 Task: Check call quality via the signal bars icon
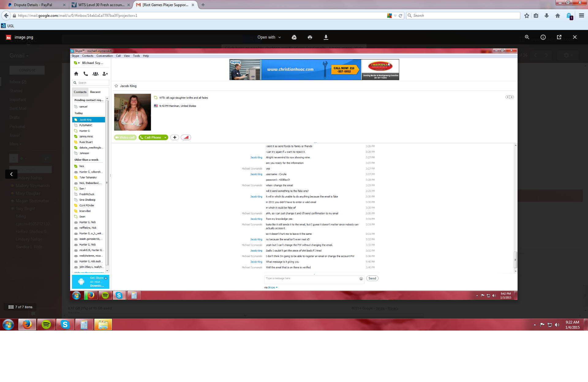point(186,137)
